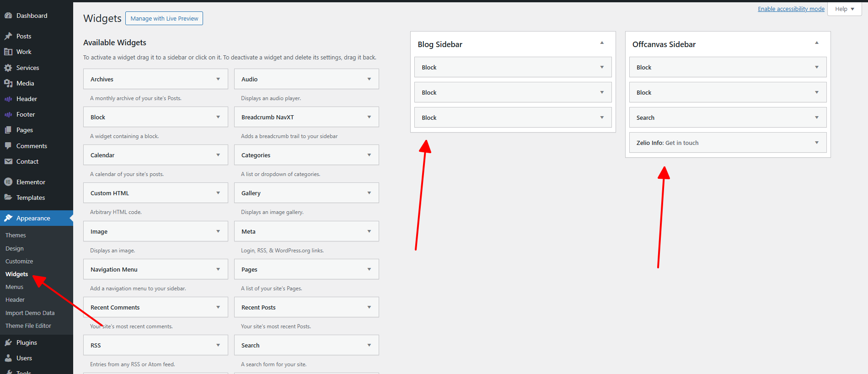
Task: Collapse the Blog Sidebar panel
Action: 602,43
